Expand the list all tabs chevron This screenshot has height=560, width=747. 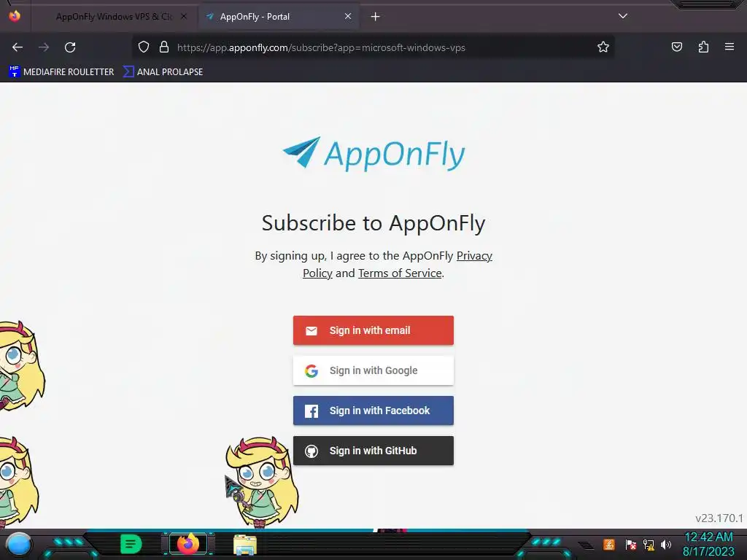[x=623, y=16]
